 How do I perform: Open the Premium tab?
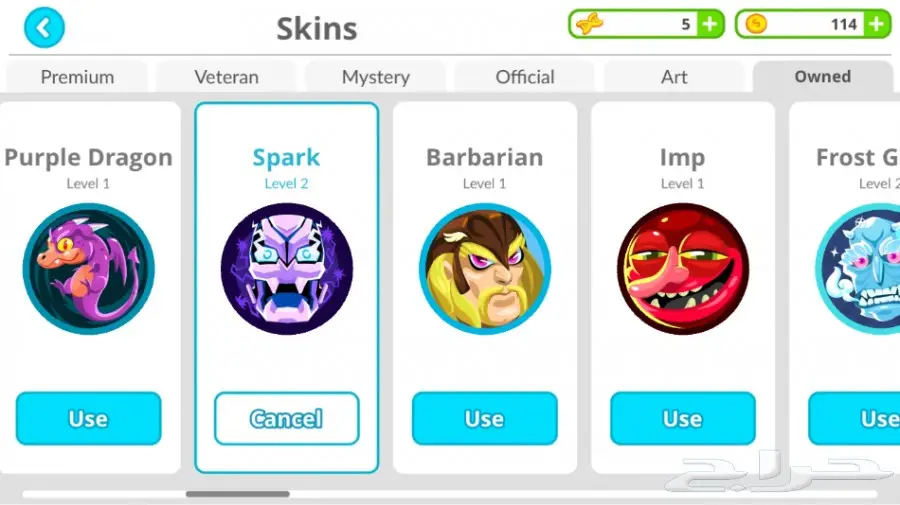pos(77,77)
